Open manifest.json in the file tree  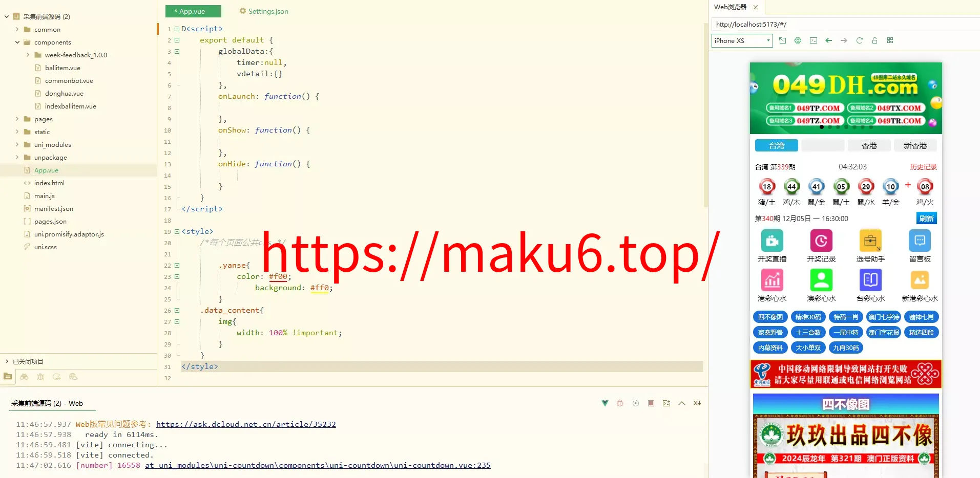54,209
